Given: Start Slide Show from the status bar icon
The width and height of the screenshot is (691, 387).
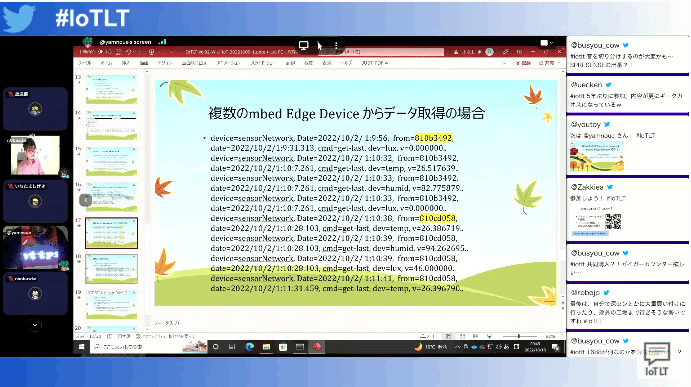Looking at the screenshot, I should [489, 336].
